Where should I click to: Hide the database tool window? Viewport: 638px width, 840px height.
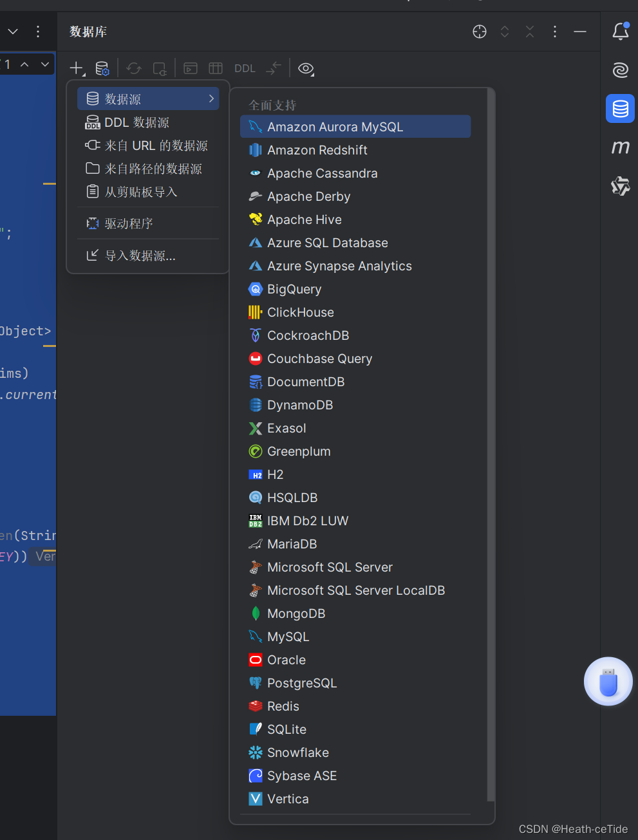[x=580, y=32]
